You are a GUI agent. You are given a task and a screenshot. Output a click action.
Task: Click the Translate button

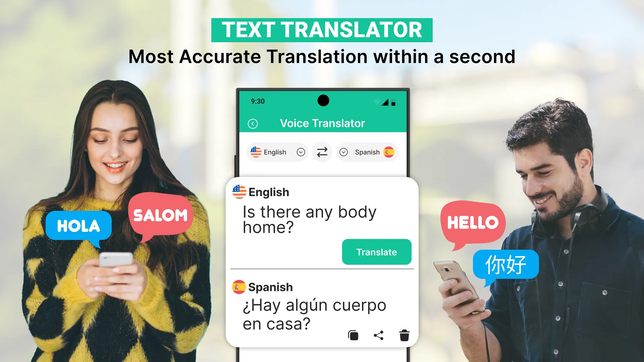click(376, 252)
